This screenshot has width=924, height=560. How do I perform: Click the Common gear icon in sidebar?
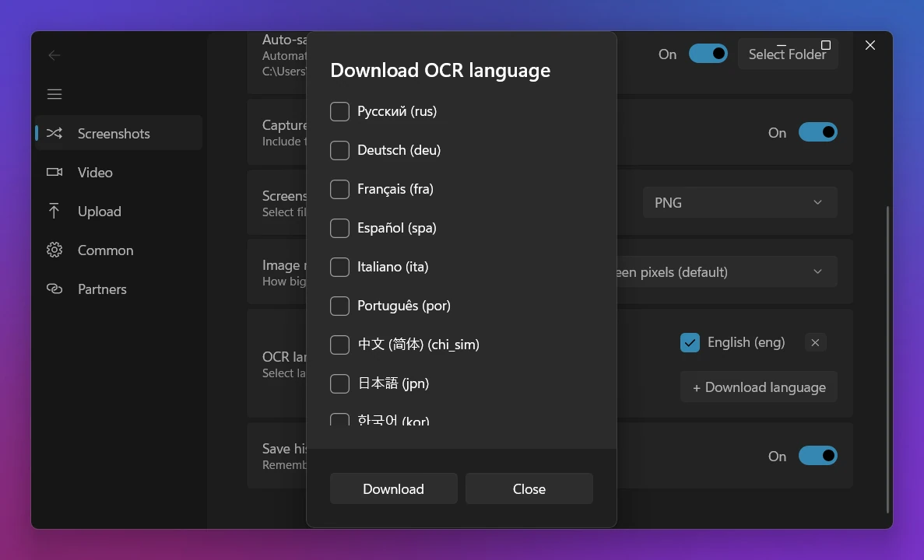54,250
